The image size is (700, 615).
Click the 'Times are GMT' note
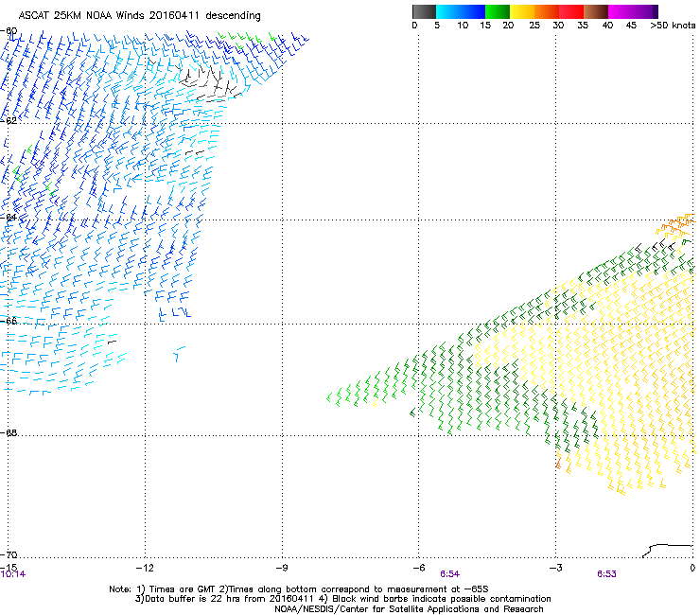[x=176, y=589]
